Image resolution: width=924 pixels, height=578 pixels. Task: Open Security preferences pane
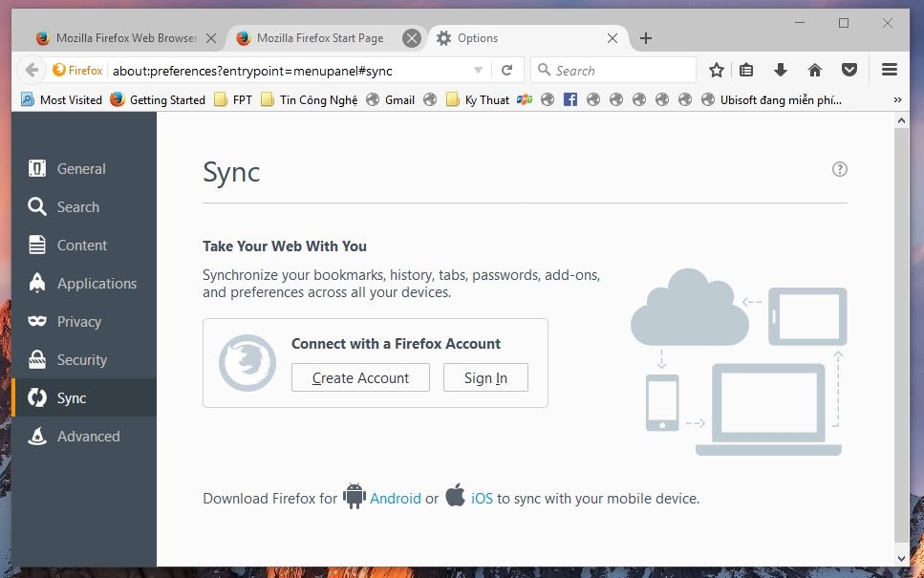coord(84,360)
